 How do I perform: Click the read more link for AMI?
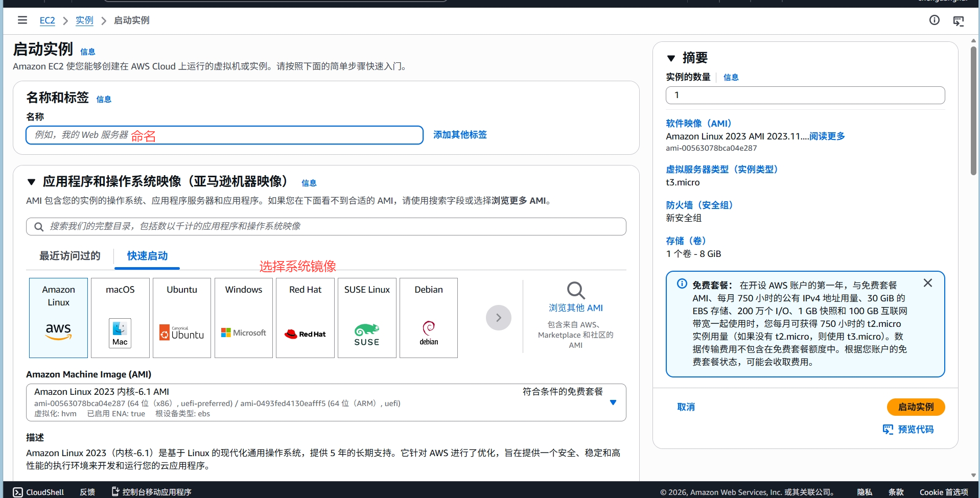[x=827, y=136]
